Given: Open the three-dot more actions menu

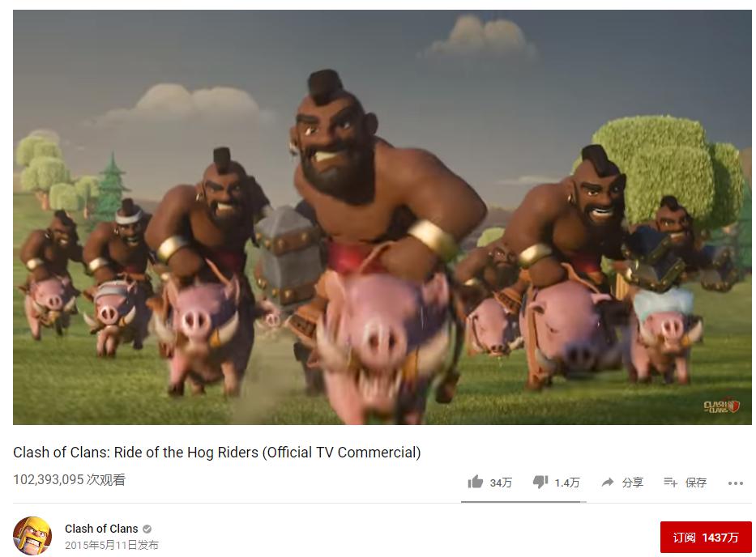Looking at the screenshot, I should tap(736, 483).
